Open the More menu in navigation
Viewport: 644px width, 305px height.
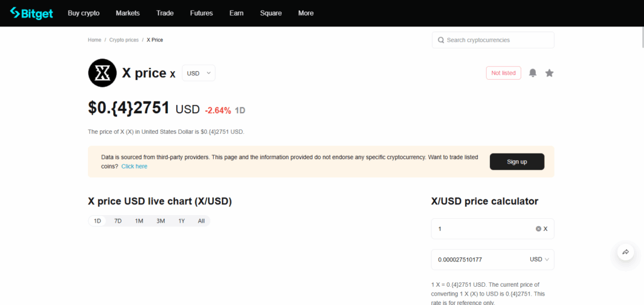[x=306, y=13]
